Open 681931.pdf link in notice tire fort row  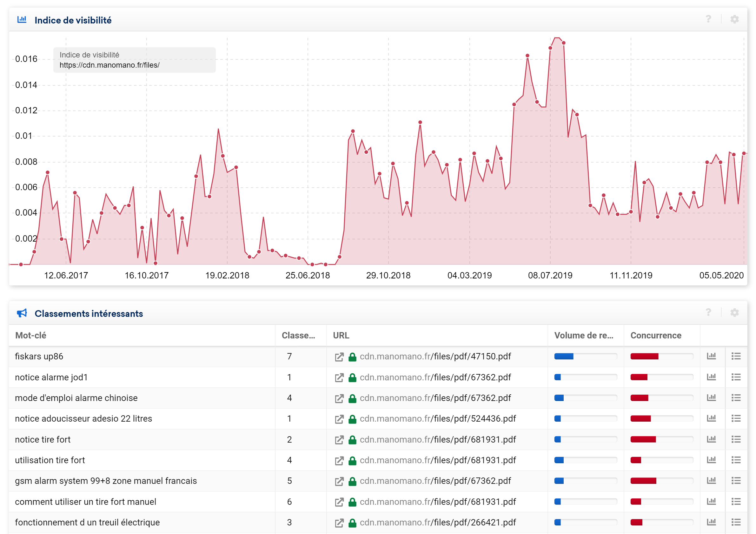pos(438,439)
